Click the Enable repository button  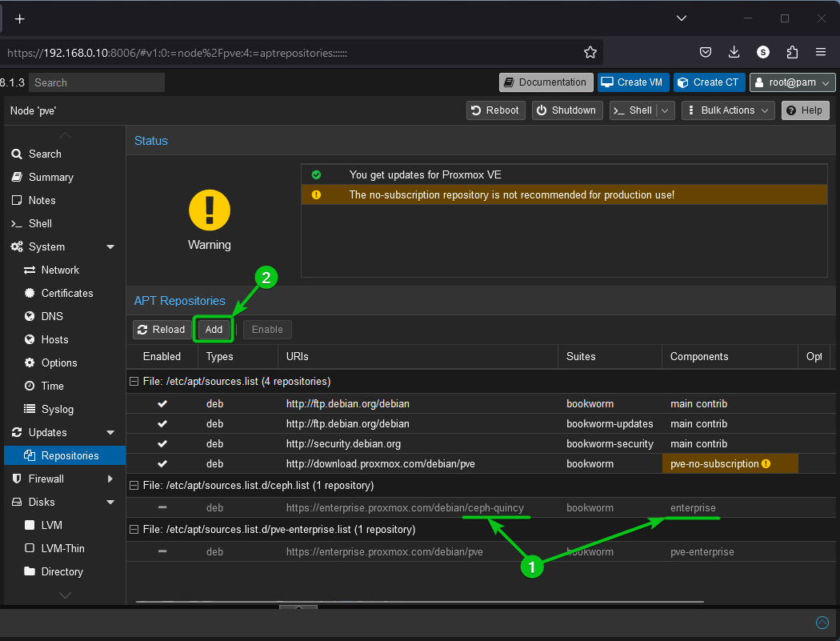coord(267,330)
